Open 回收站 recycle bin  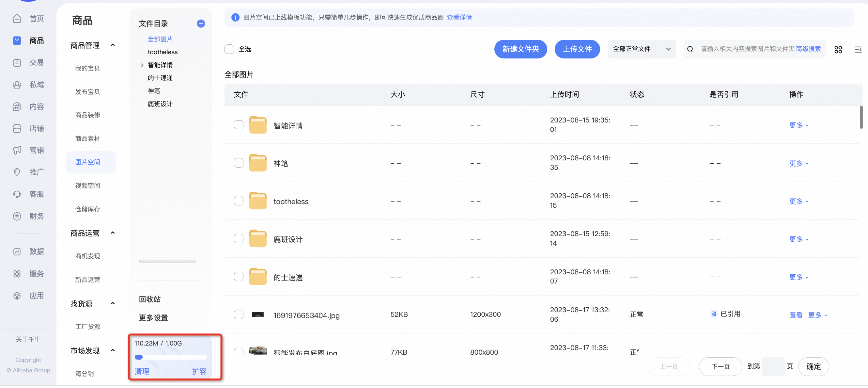click(149, 299)
